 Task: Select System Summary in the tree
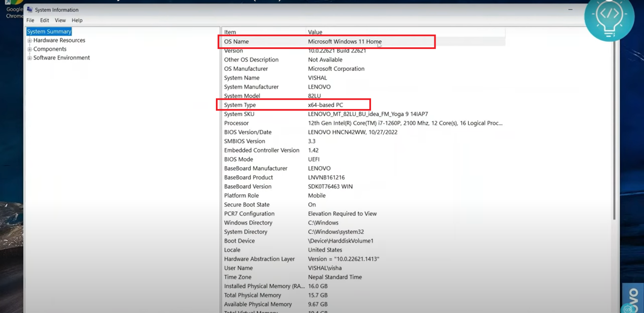click(49, 31)
